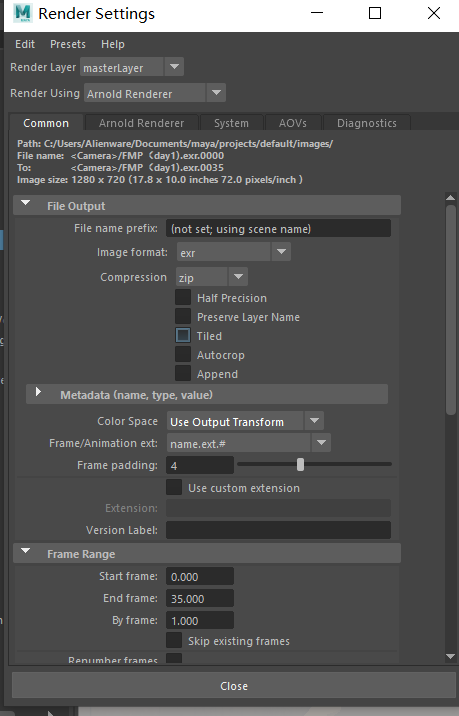Enable the Preserve Layer Name checkbox
This screenshot has height=716, width=459.
pos(183,316)
